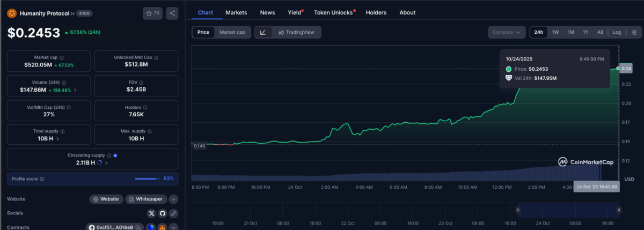Switch chart to Market cap view

coord(232,32)
